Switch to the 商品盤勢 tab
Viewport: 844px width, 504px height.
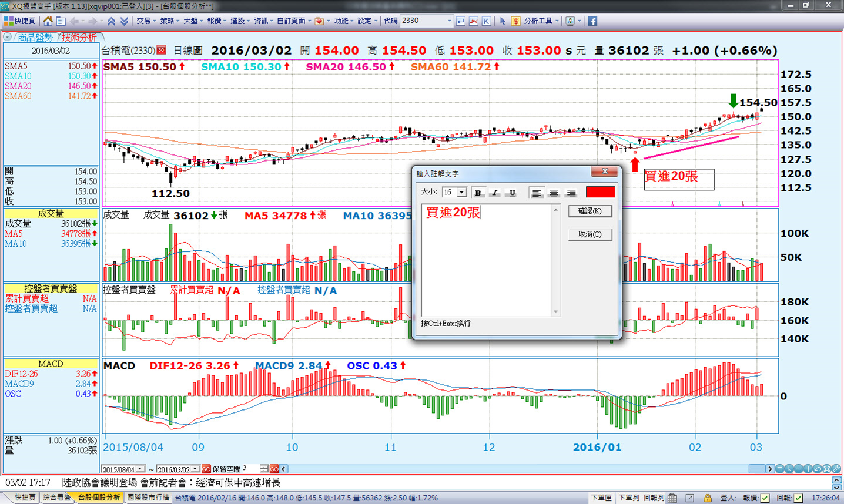[x=35, y=37]
